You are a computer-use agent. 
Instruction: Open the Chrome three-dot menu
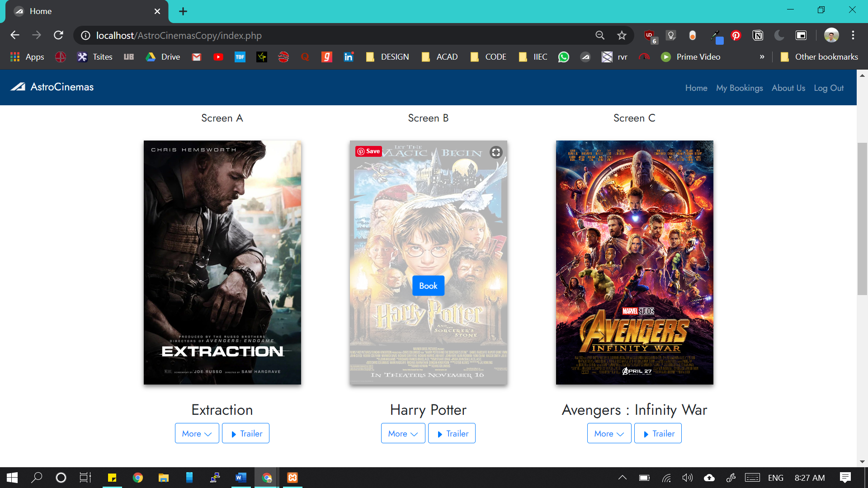click(853, 35)
